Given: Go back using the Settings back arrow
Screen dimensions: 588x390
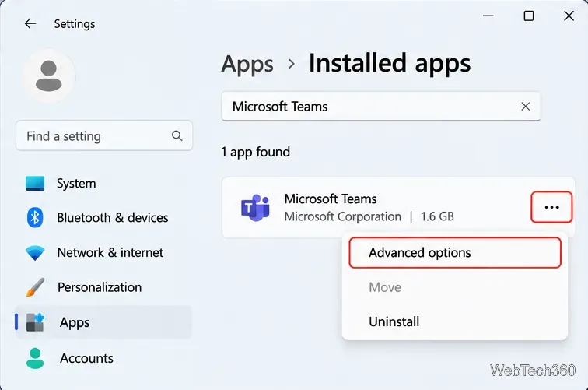Looking at the screenshot, I should 30,23.
